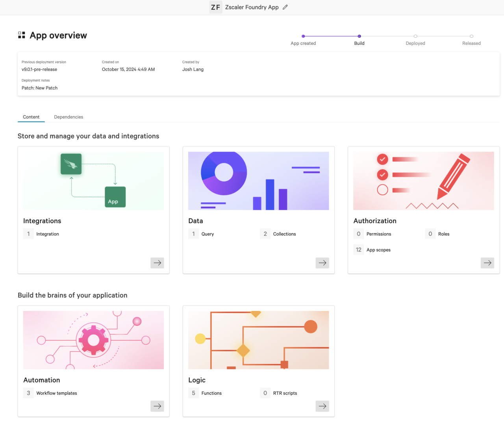Click the 0 Permissions count entry
The height and width of the screenshot is (425, 504).
pyautogui.click(x=372, y=234)
